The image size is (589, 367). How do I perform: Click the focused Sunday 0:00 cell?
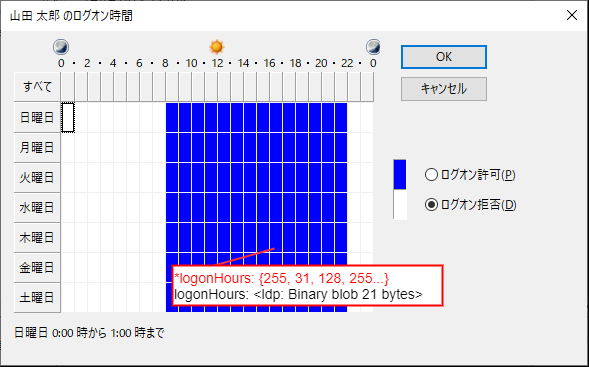click(x=68, y=118)
